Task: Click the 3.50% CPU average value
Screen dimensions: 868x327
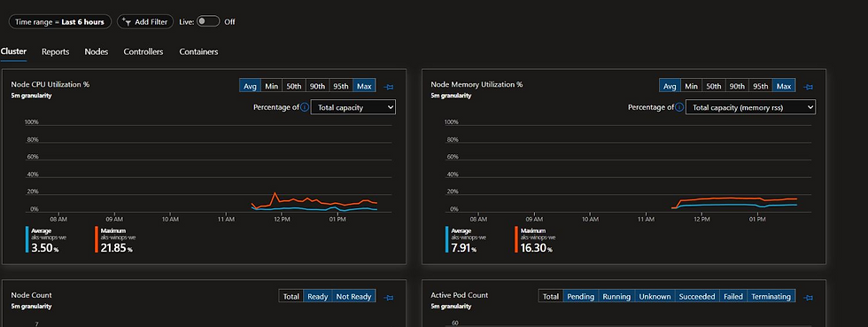Action: 45,248
